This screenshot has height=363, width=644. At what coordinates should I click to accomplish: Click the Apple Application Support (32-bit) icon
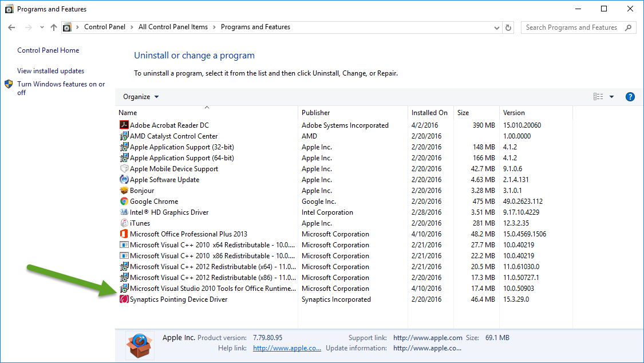[x=124, y=147]
